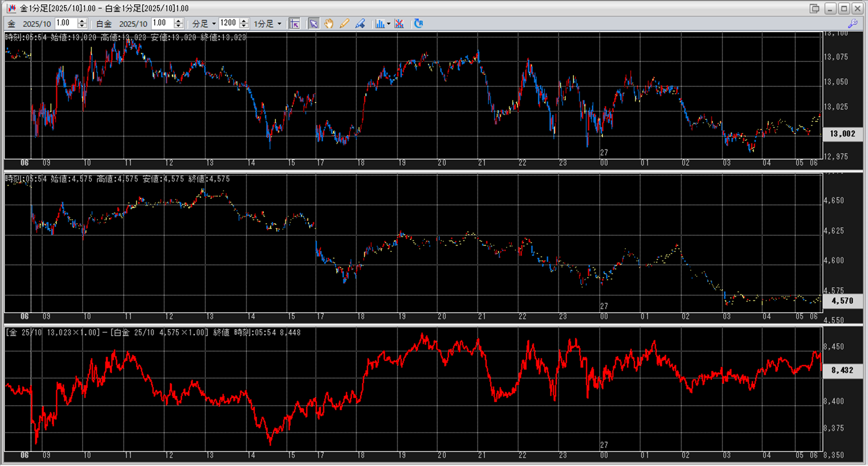Click the blue refresh reload icon
Image resolution: width=868 pixels, height=466 pixels.
[x=418, y=24]
